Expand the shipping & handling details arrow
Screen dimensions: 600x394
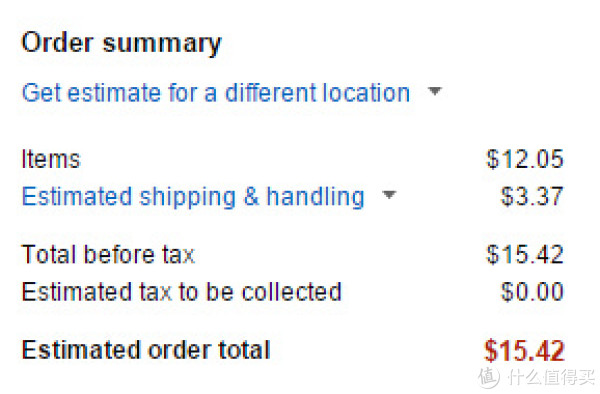pyautogui.click(x=389, y=195)
